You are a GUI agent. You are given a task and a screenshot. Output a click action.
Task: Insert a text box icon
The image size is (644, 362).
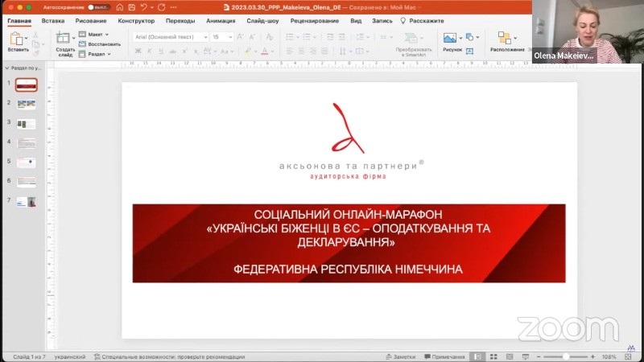click(469, 51)
